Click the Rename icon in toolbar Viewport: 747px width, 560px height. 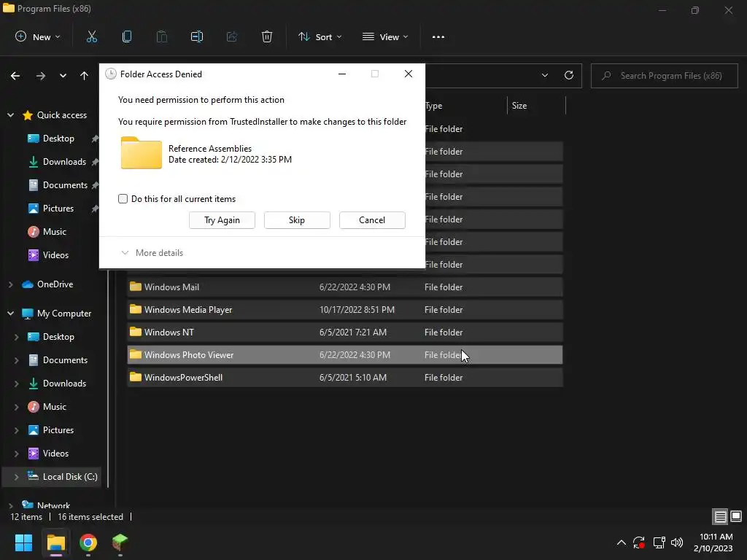197,36
